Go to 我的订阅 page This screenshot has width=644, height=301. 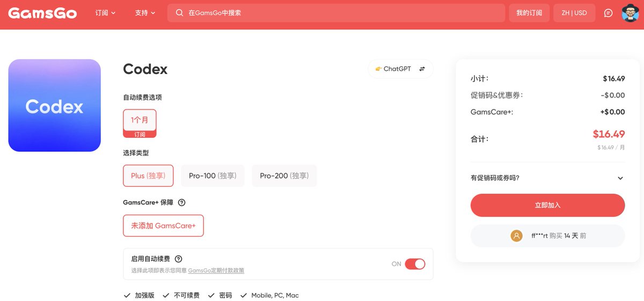529,13
